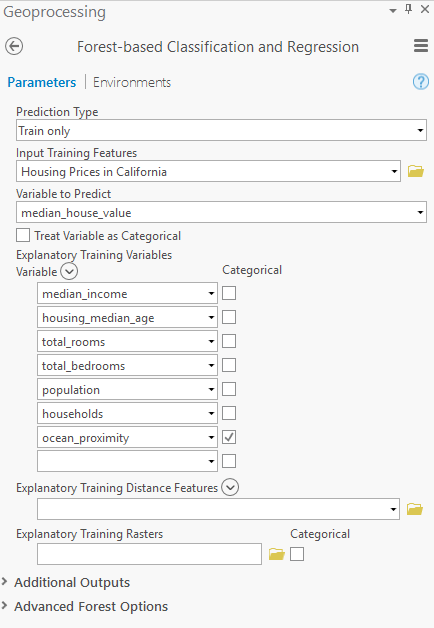Browse for Input Training Features folder icon
This screenshot has height=628, width=434.
coord(416,171)
